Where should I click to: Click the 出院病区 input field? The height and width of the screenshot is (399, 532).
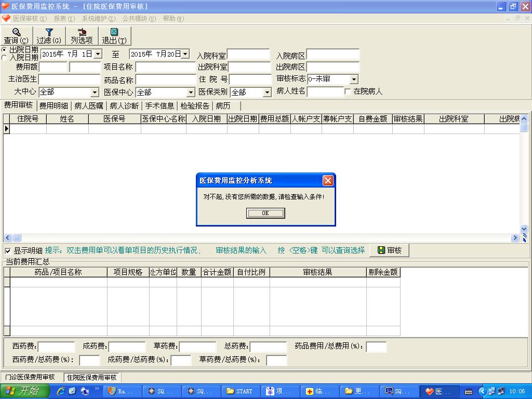tap(333, 67)
